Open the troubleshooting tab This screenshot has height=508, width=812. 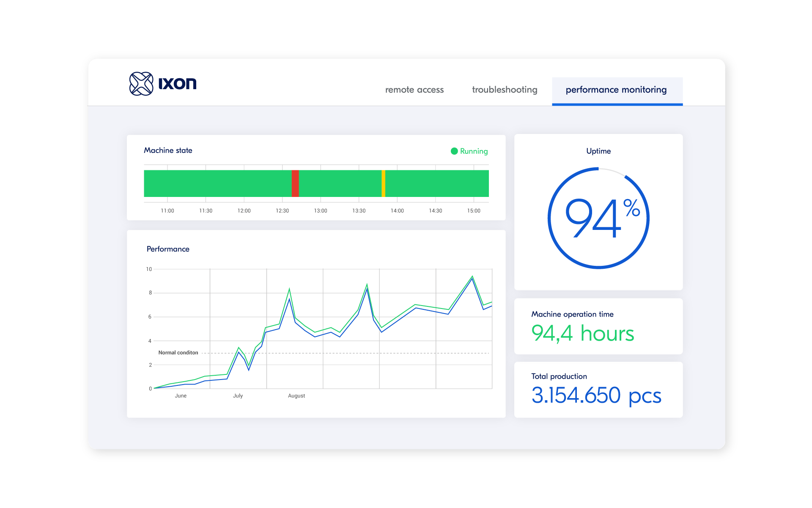[505, 90]
